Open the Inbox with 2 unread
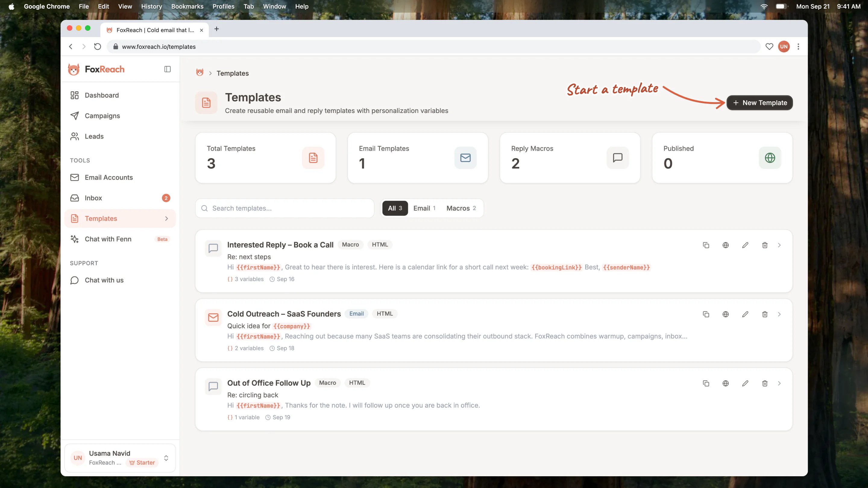Viewport: 868px width, 488px height. click(x=120, y=198)
